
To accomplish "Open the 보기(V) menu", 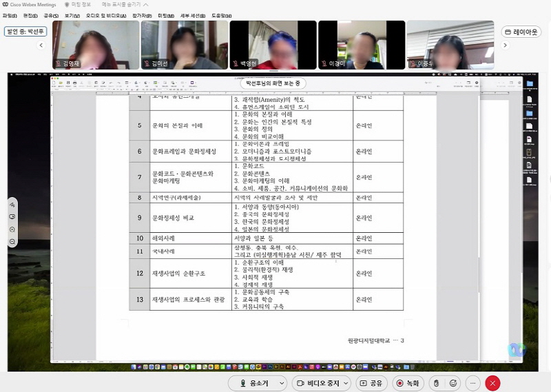I will [x=72, y=16].
